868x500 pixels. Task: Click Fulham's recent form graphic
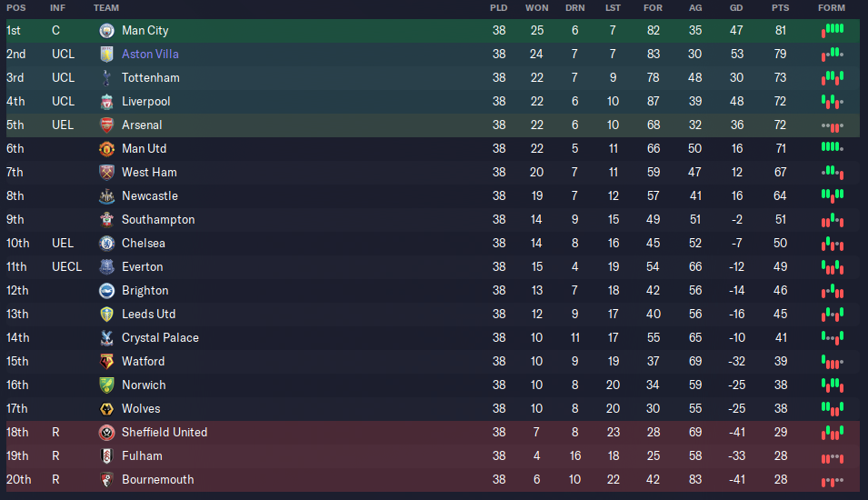(833, 458)
